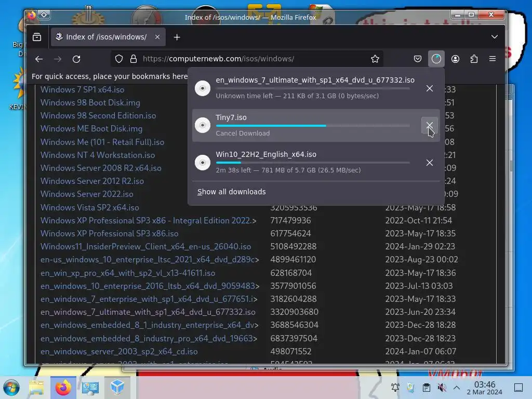Select the Index of /isos/windows/ tab
Image resolution: width=532 pixels, height=399 pixels.
[x=108, y=37]
